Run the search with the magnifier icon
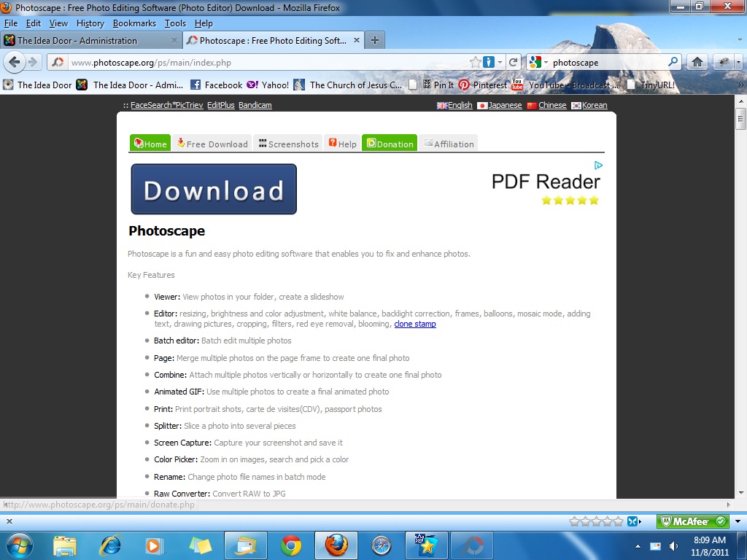 click(673, 62)
